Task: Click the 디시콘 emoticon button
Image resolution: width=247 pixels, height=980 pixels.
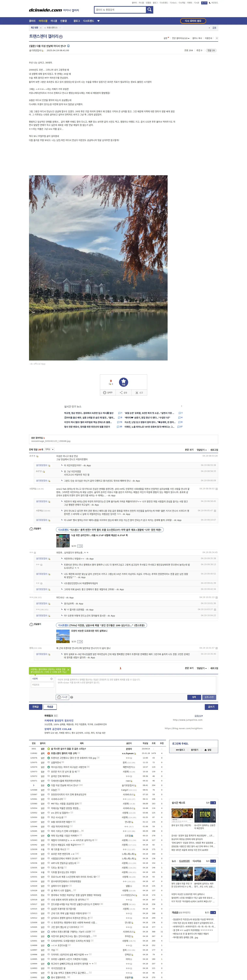Action: coord(62,697)
